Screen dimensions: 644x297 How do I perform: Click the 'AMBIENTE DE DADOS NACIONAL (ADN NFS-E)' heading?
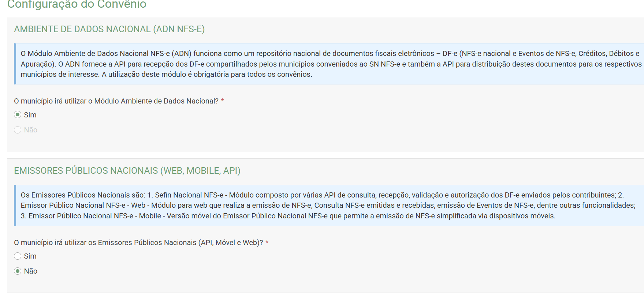109,29
